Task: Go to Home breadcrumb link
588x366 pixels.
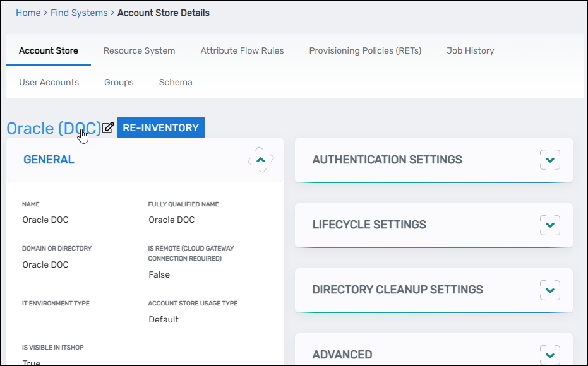Action: point(28,13)
